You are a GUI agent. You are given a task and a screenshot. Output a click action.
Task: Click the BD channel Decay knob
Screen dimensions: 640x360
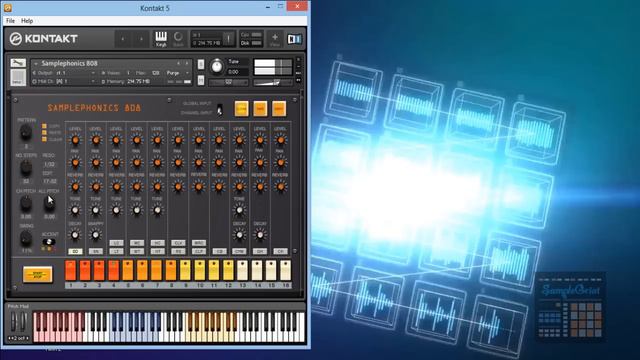click(x=75, y=235)
